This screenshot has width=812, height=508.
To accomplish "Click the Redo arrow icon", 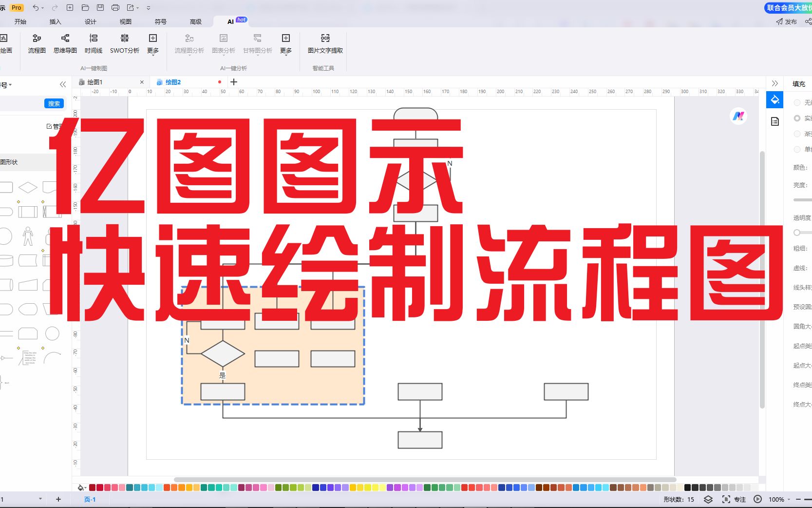I will (55, 8).
